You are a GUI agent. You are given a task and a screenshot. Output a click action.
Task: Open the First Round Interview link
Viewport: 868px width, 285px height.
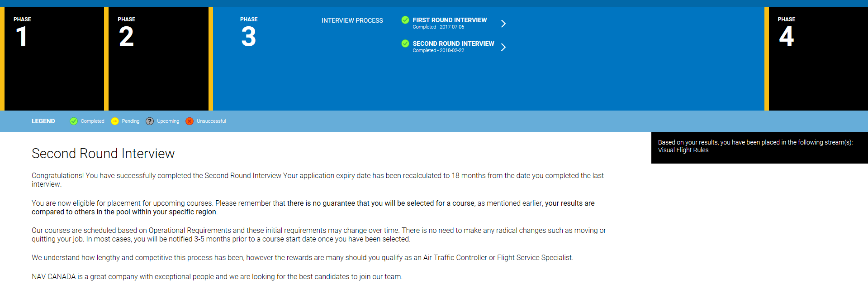tap(450, 20)
